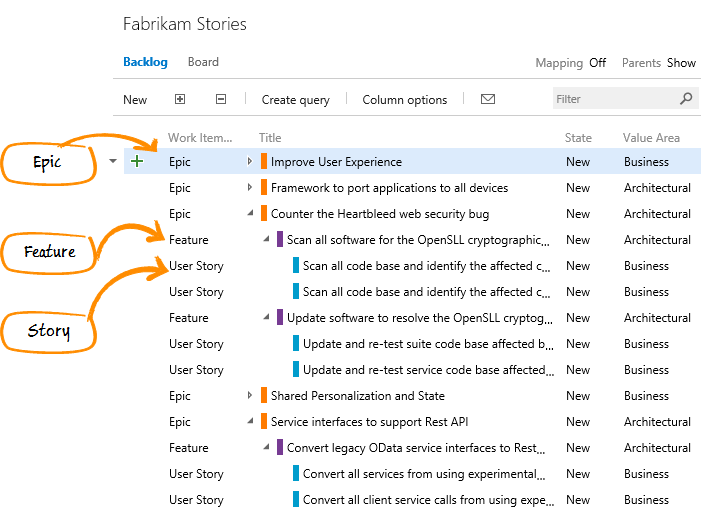Click the green add child plus icon
Screen dimensions: 701x509
[x=137, y=161]
